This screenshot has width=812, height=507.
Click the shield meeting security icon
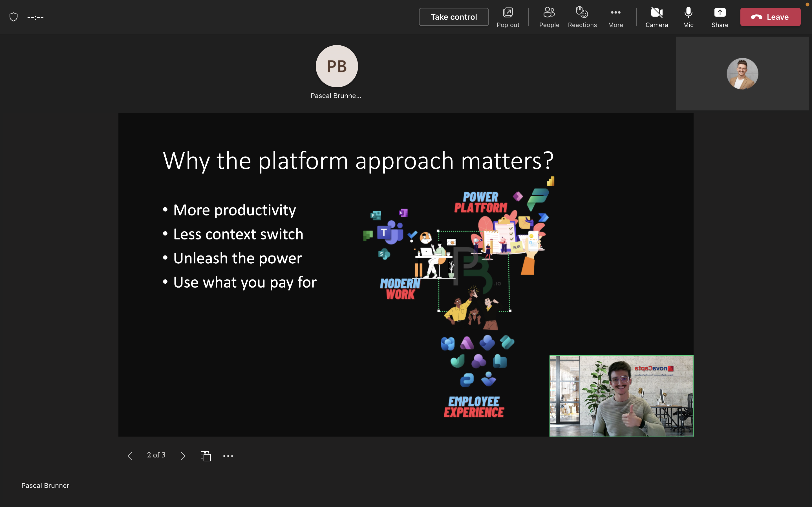coord(14,17)
